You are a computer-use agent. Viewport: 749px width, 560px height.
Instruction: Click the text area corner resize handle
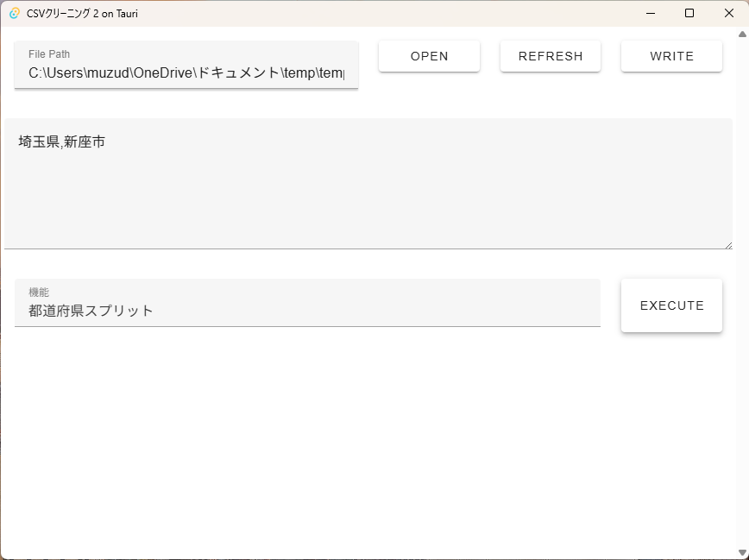(x=728, y=245)
